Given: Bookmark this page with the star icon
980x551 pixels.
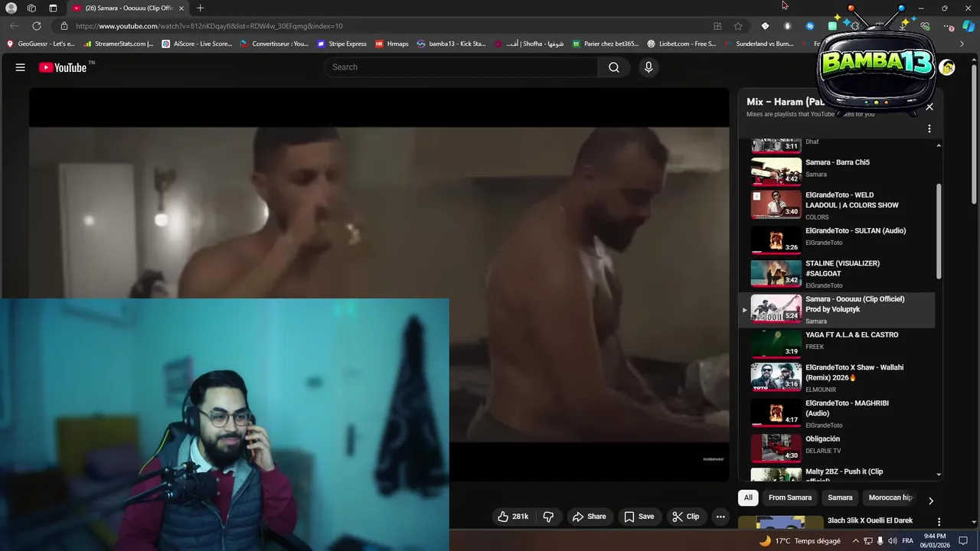Looking at the screenshot, I should 738,26.
